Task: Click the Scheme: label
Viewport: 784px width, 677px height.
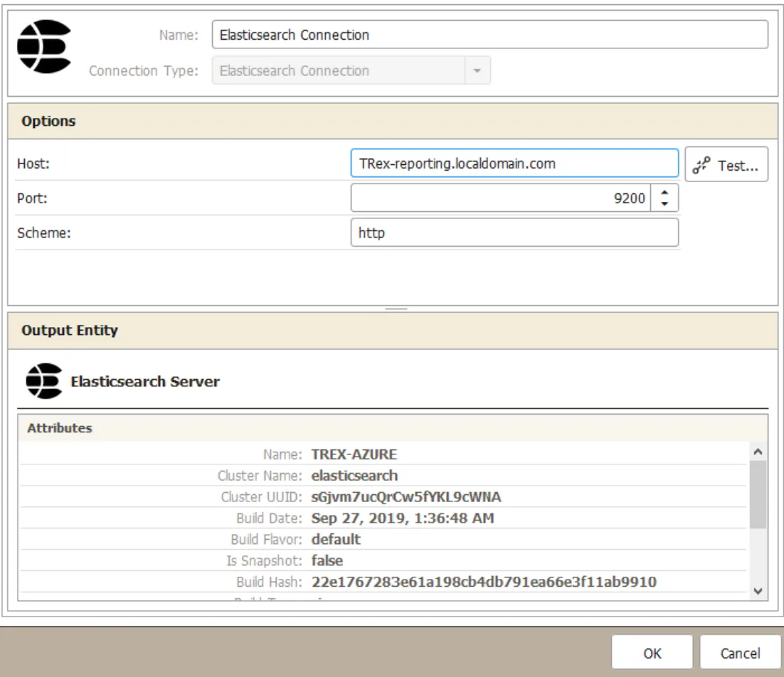Action: 44,233
